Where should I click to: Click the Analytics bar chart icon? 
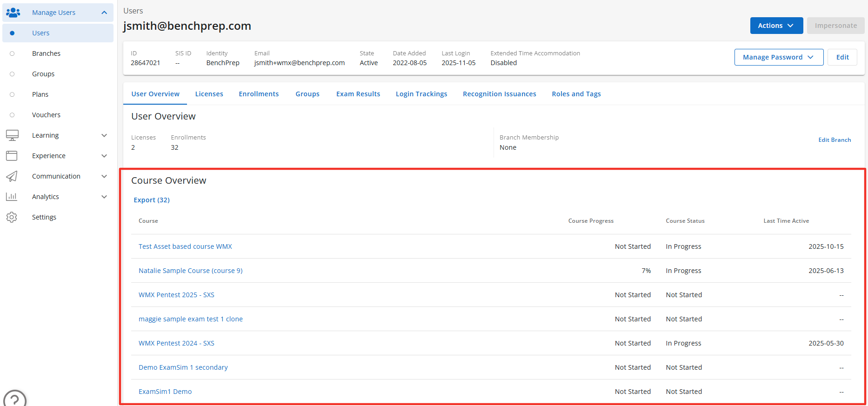coord(12,197)
